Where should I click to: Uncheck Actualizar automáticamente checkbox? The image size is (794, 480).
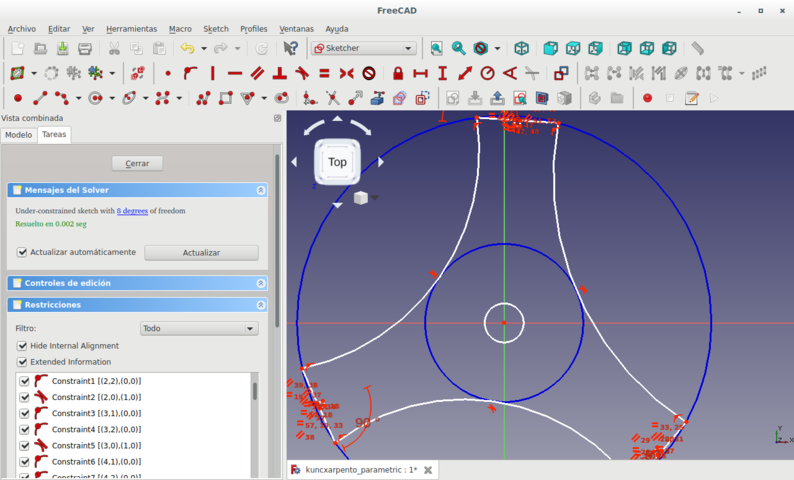click(23, 252)
